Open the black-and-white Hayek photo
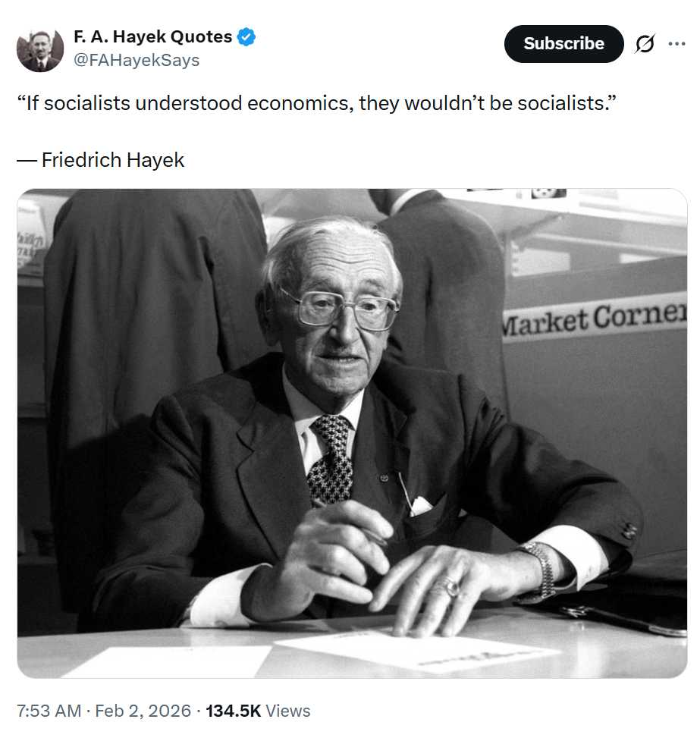700x738 pixels. pyautogui.click(x=352, y=434)
